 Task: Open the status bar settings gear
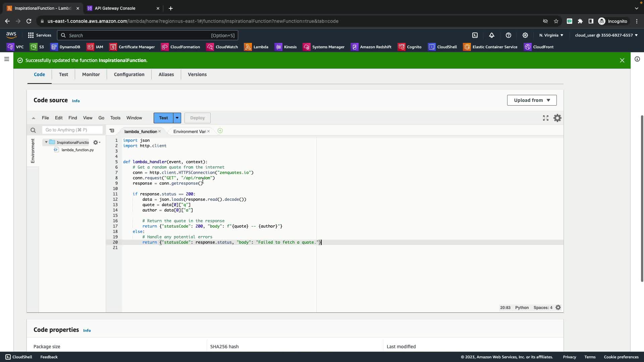tap(558, 308)
